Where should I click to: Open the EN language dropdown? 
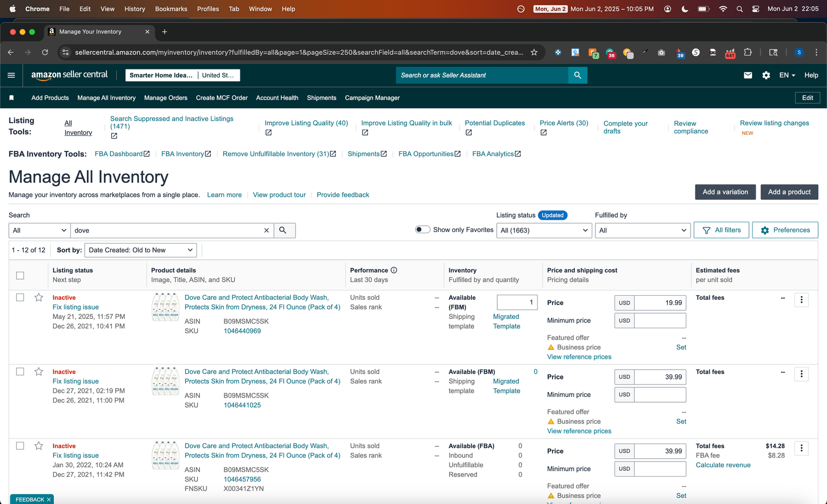(787, 75)
